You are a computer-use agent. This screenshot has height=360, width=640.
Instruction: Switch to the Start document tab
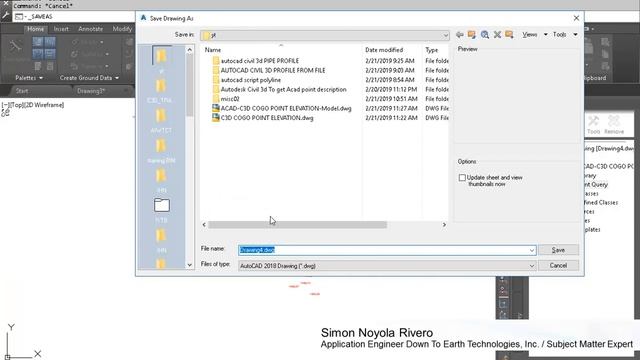point(22,91)
